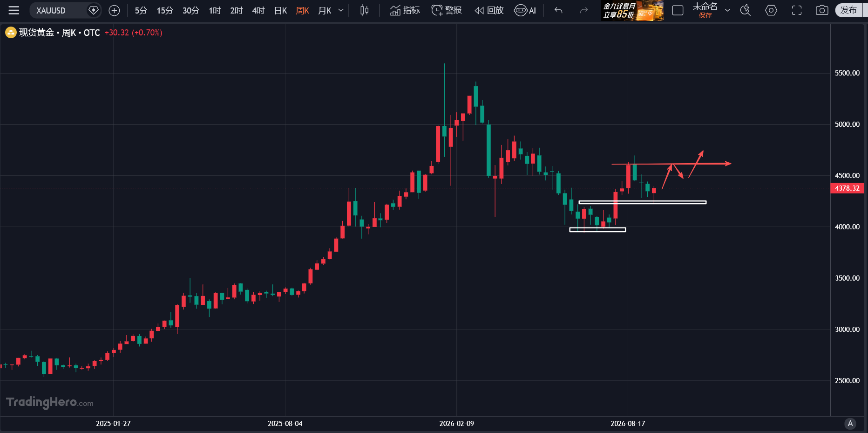Switch to the 15分 timeframe
The height and width of the screenshot is (433, 868).
(x=165, y=10)
